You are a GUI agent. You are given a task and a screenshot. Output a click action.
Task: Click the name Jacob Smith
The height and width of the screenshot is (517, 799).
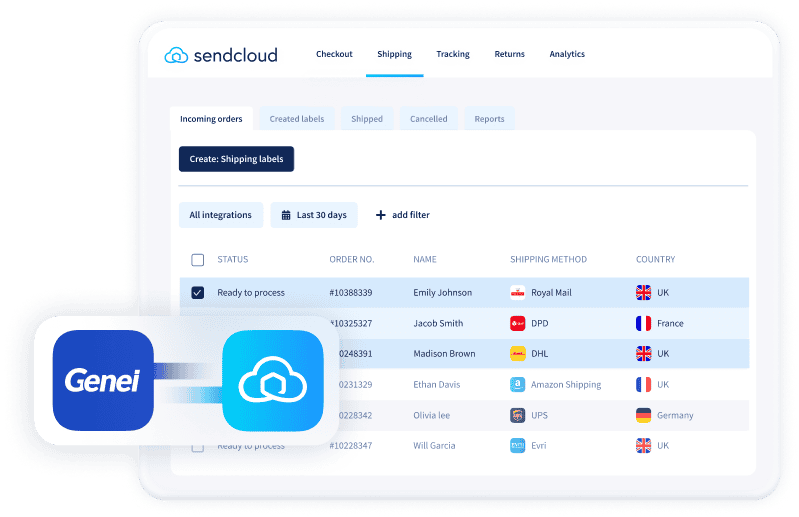click(x=438, y=323)
